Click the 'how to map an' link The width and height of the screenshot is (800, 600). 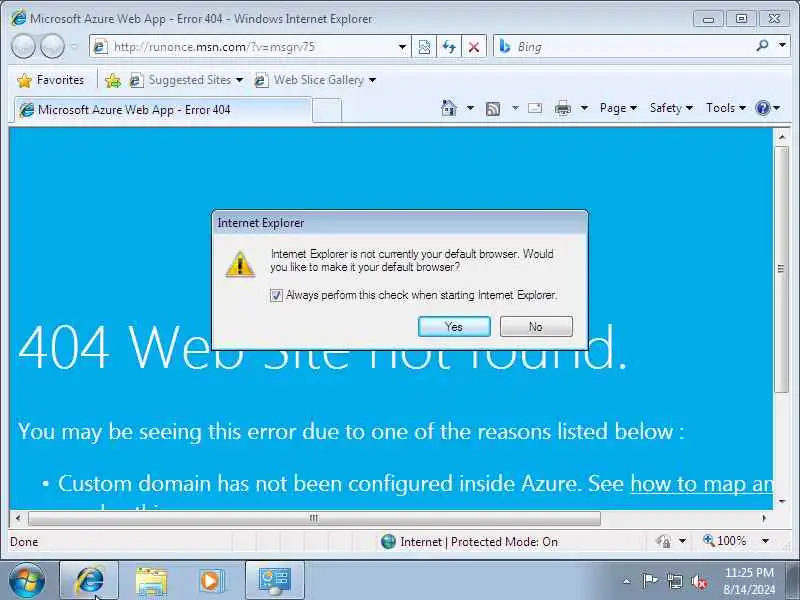click(x=702, y=483)
